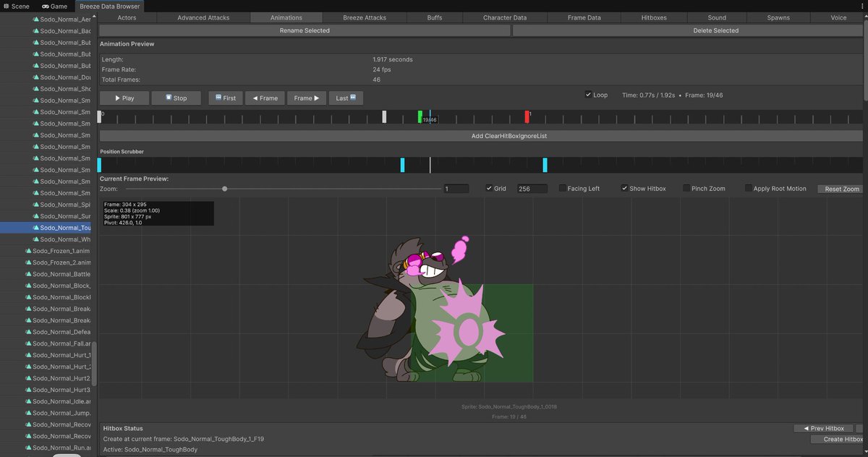This screenshot has height=457, width=868.
Task: Click the Grid size field showing 256
Action: 532,188
